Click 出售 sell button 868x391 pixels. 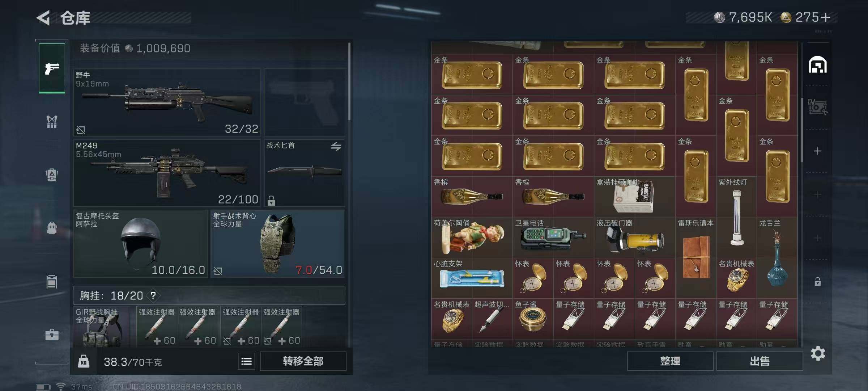(759, 361)
